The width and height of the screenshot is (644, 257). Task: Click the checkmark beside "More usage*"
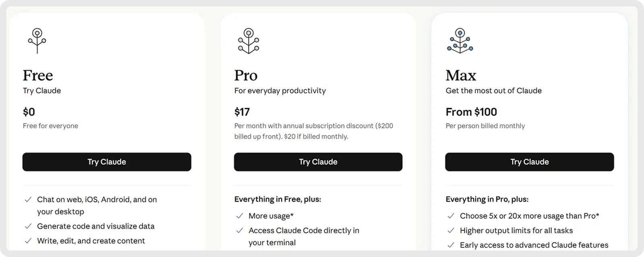(x=239, y=216)
